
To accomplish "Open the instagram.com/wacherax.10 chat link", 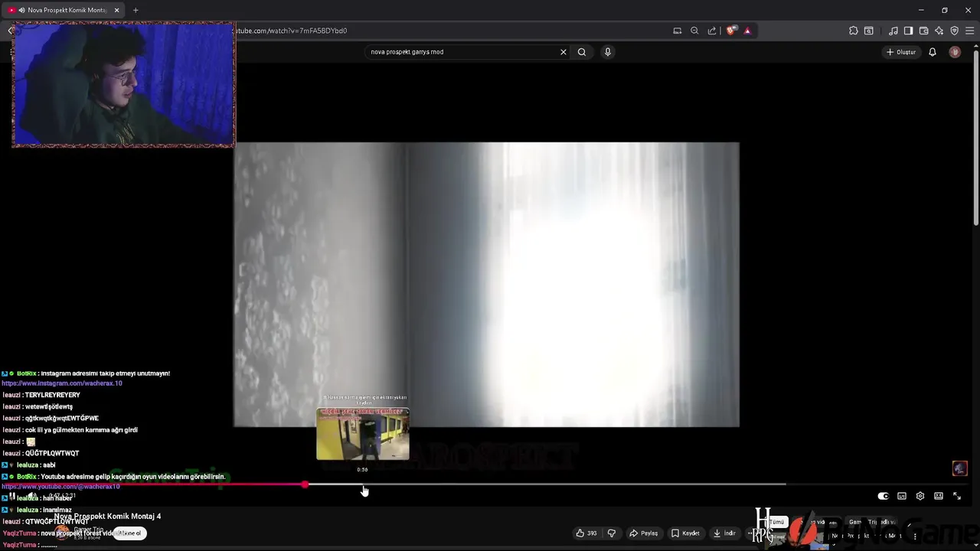I will [x=62, y=383].
